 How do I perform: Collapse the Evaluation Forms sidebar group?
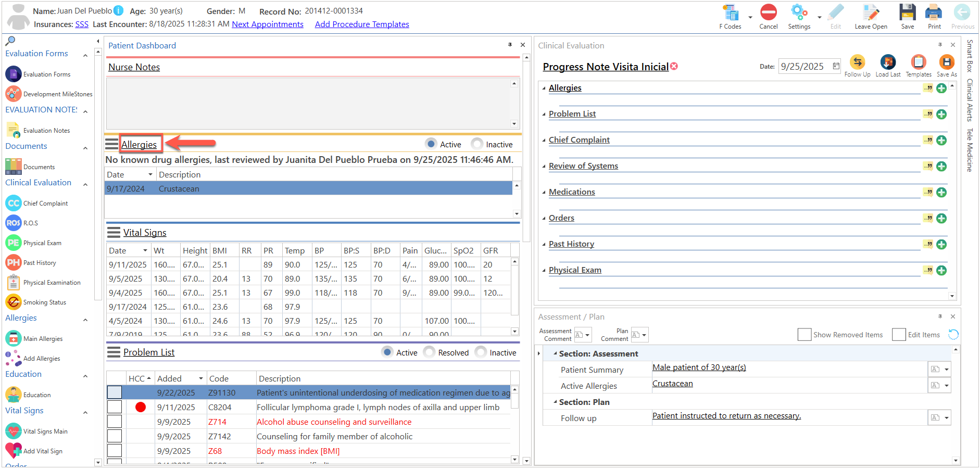[85, 55]
